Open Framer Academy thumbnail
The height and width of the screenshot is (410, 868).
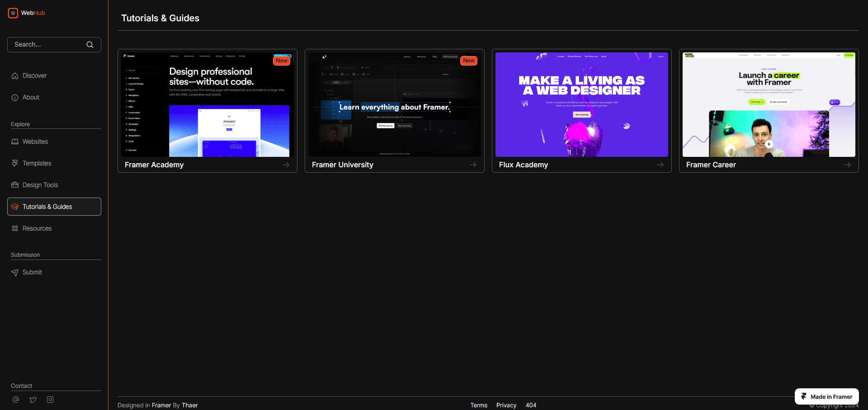[208, 105]
